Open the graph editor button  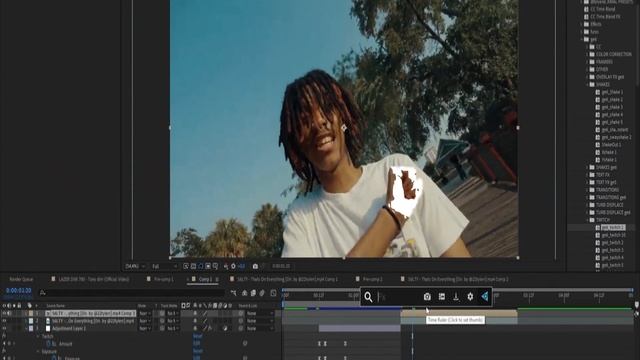click(273, 293)
